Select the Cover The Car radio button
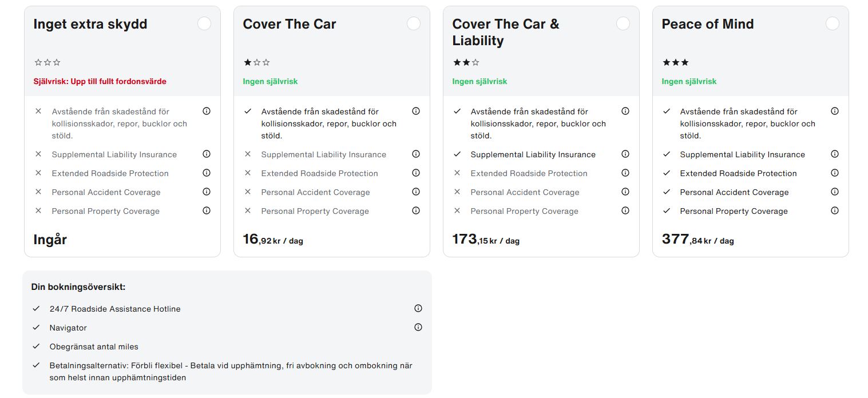Viewport: 868px width, 398px height. (x=413, y=23)
